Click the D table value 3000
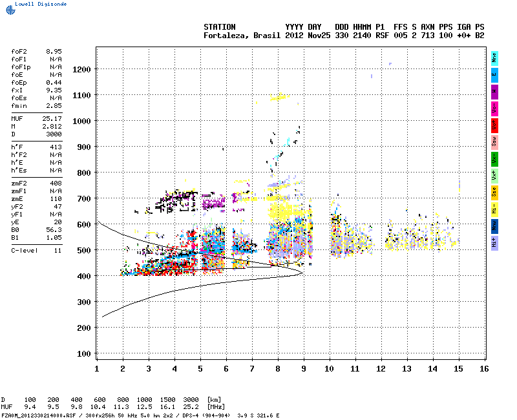Viewport: 517px width, 420px height. pyautogui.click(x=191, y=399)
